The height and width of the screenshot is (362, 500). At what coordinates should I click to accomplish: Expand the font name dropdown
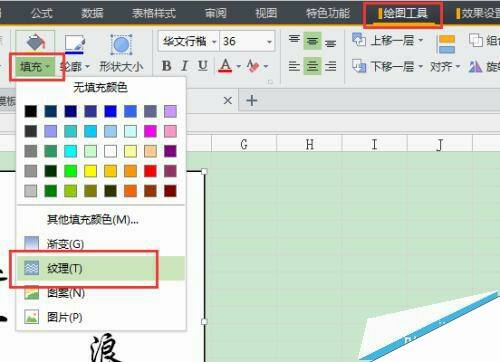(x=214, y=42)
